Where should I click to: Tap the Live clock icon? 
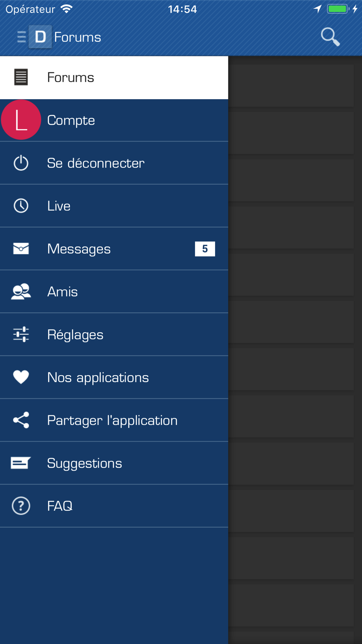21,206
